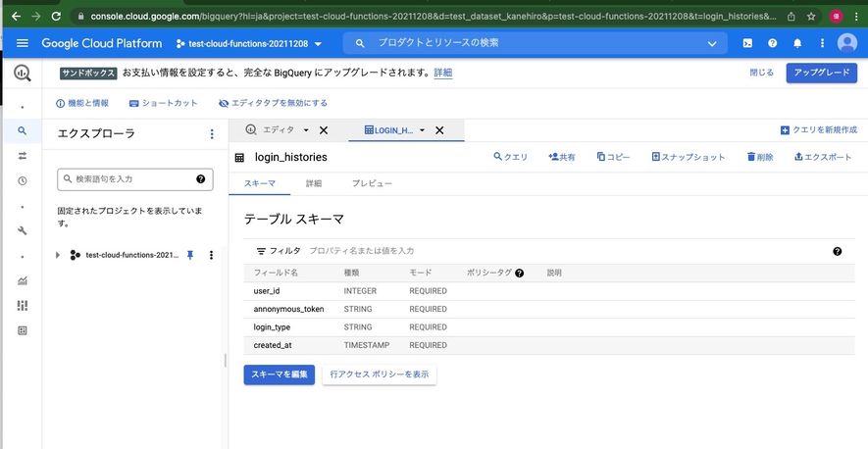868x449 pixels.
Task: Open Explorer panel three-dot menu
Action: coord(212,133)
